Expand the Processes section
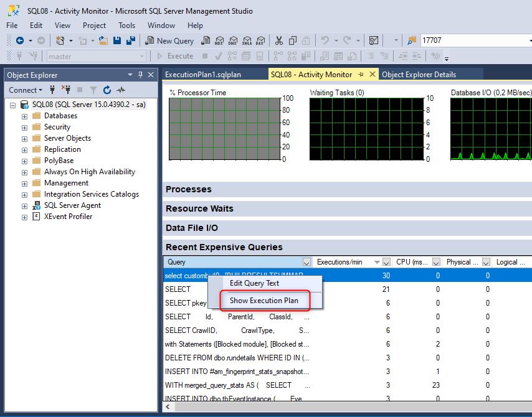 [348, 189]
